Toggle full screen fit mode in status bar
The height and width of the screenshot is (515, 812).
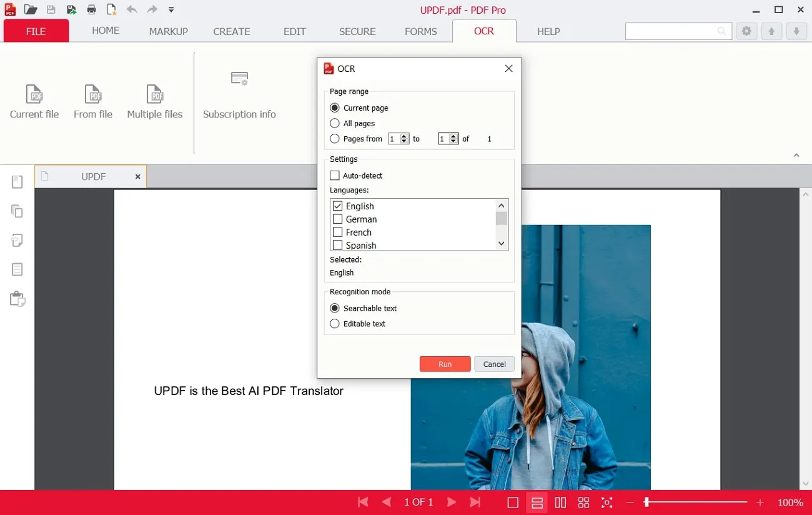coord(607,502)
